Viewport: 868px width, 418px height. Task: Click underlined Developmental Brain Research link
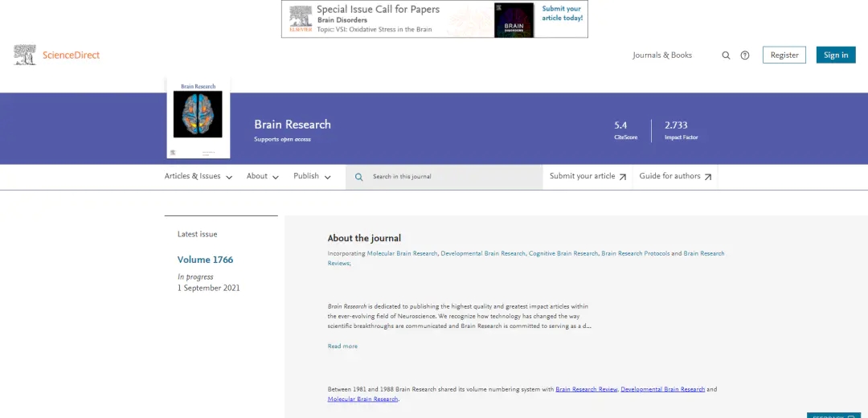point(662,390)
